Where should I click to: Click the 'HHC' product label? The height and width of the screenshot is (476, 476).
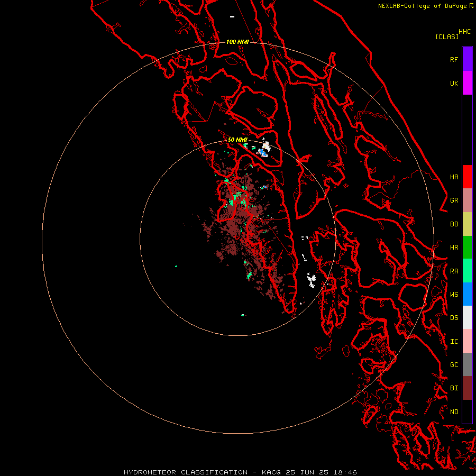click(464, 32)
